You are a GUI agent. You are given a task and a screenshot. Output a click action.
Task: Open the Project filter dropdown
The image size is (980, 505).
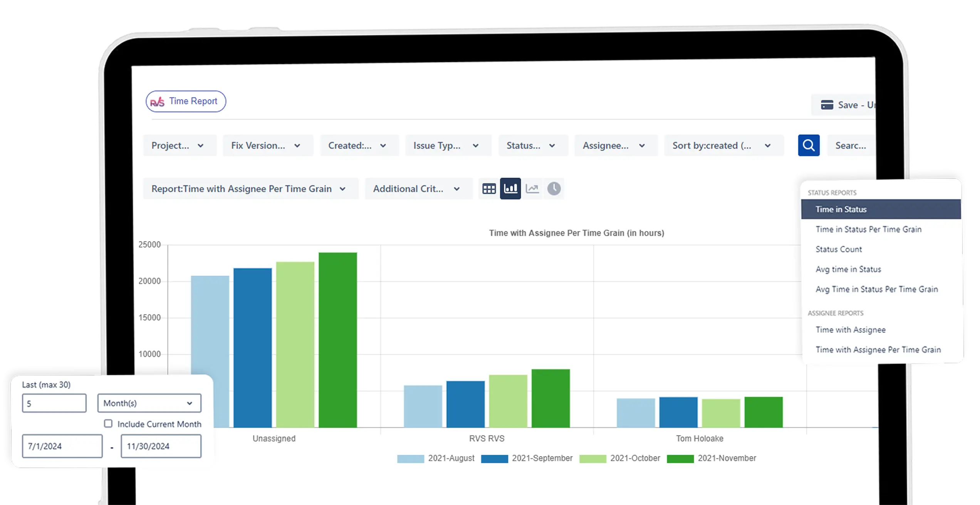point(179,145)
